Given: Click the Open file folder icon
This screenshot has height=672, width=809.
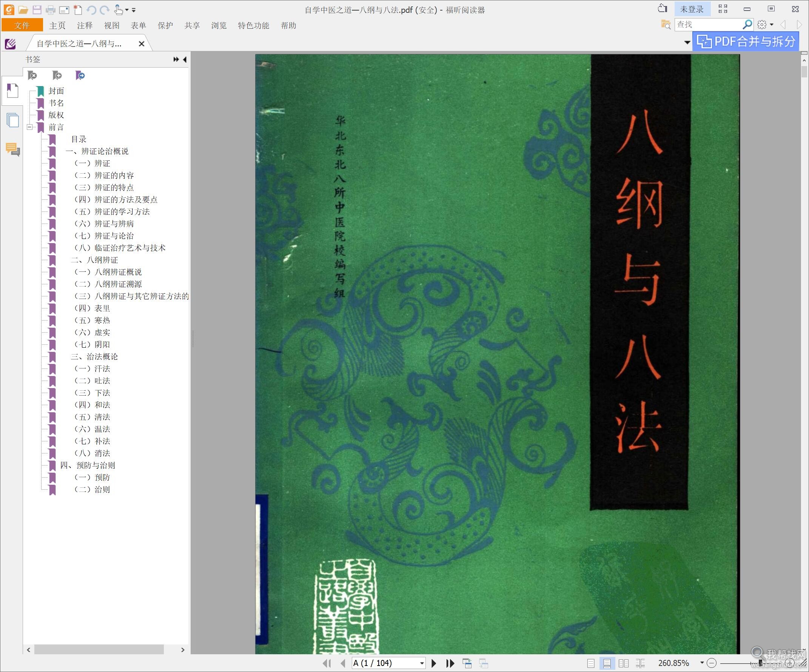Looking at the screenshot, I should click(x=23, y=10).
